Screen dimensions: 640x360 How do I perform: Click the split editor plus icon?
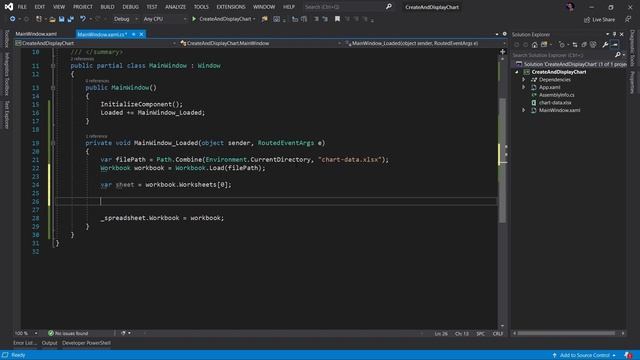point(502,52)
